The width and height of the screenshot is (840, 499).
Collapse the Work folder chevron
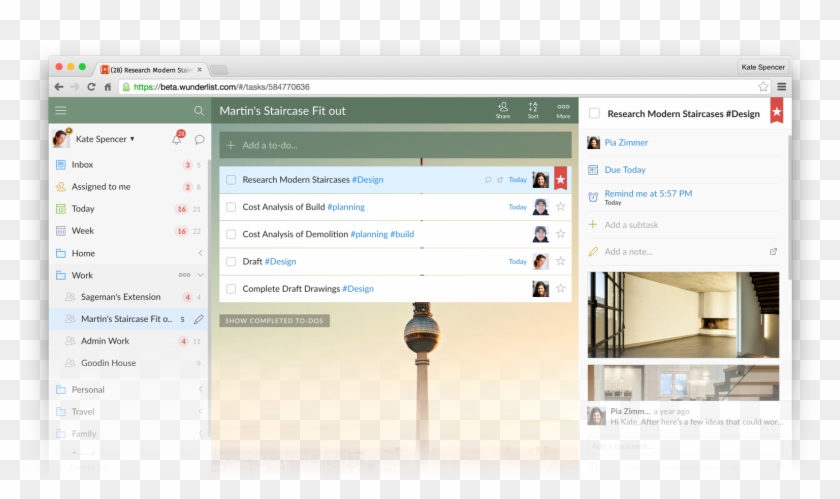[200, 275]
